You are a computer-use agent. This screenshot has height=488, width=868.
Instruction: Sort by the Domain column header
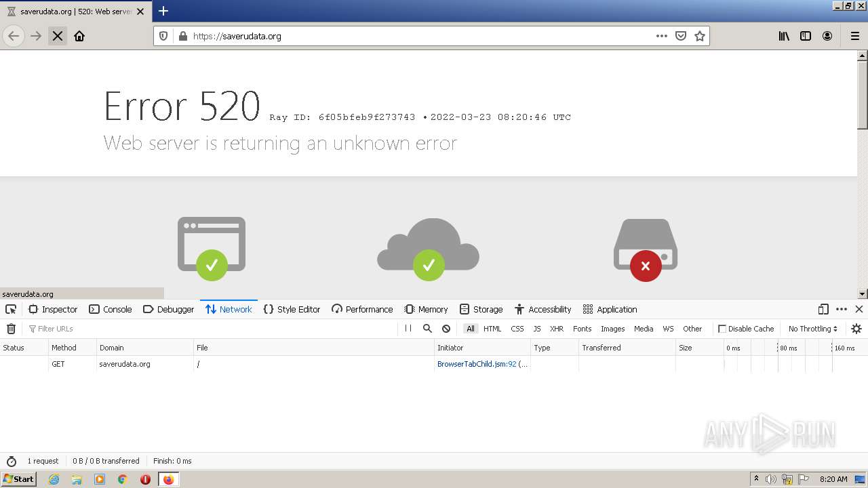(145, 348)
